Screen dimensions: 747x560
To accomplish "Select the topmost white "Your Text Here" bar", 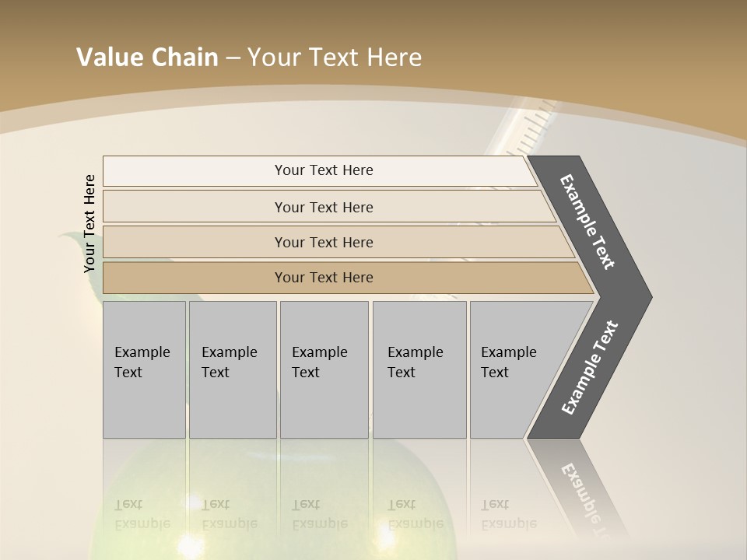I will 323,170.
